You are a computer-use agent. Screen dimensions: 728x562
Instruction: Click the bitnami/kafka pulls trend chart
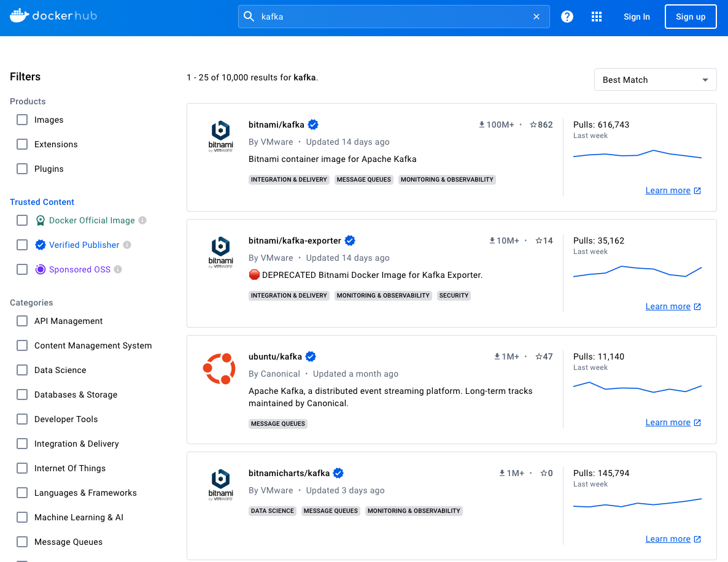tap(638, 154)
